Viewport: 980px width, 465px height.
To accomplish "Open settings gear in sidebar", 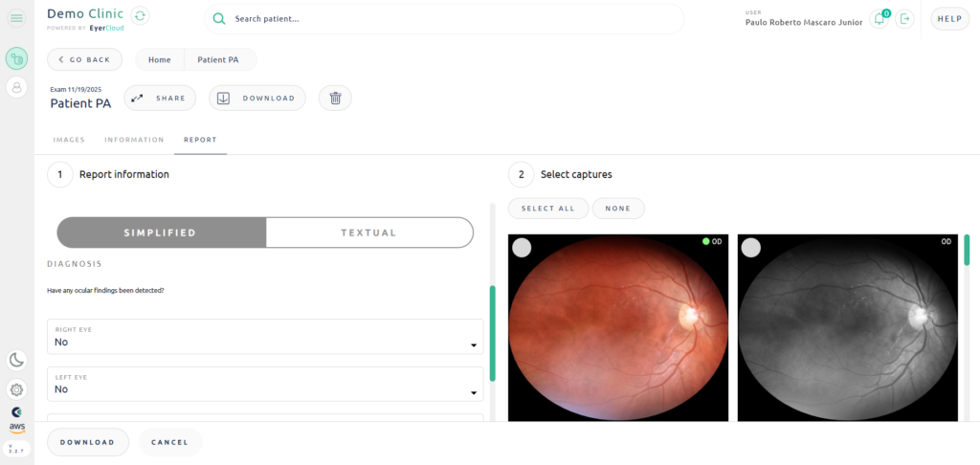I will point(16,389).
